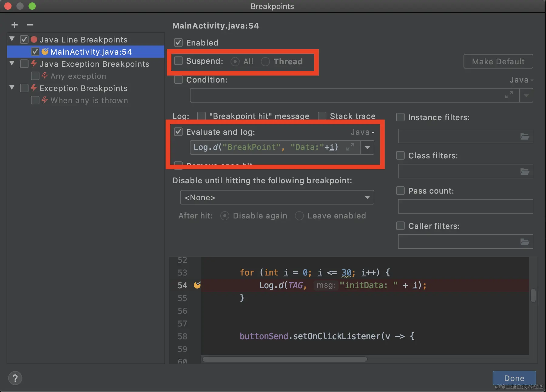Toggle the Pass count checkbox
The image size is (546, 392).
tap(400, 191)
